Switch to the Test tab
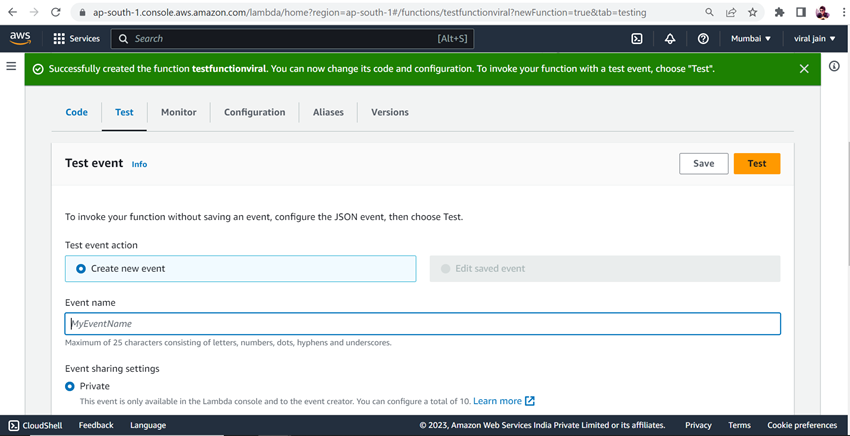 [124, 112]
